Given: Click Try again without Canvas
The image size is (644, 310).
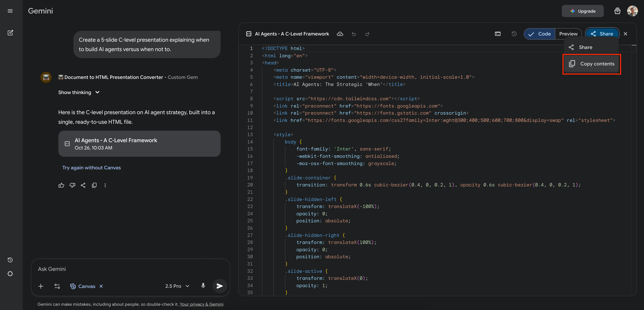Looking at the screenshot, I should coord(92,168).
